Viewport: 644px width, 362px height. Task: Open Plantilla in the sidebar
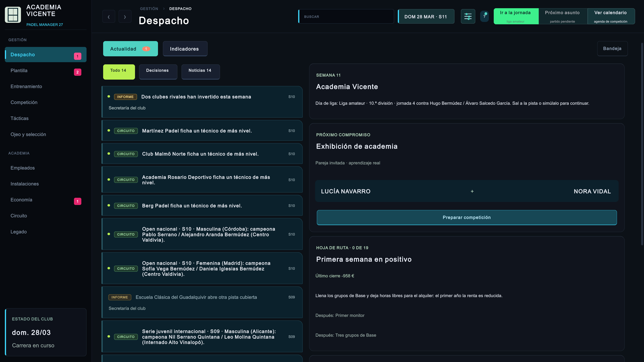pos(46,70)
